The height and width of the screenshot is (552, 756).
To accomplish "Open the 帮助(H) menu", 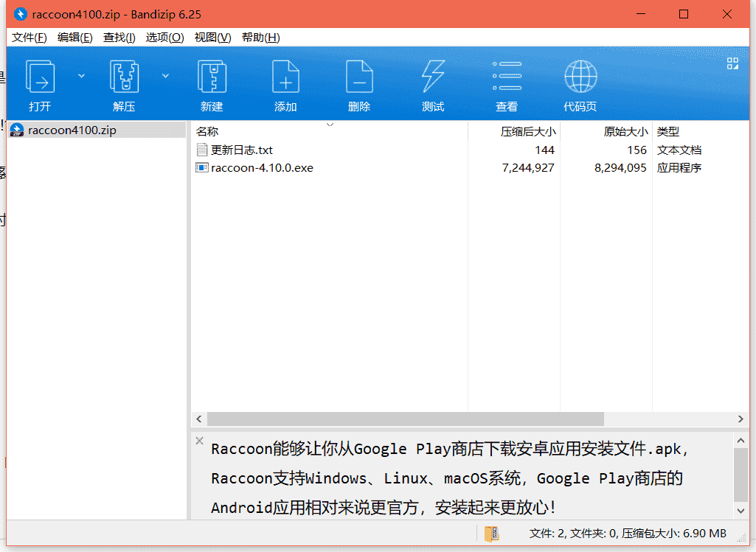I will pos(260,38).
